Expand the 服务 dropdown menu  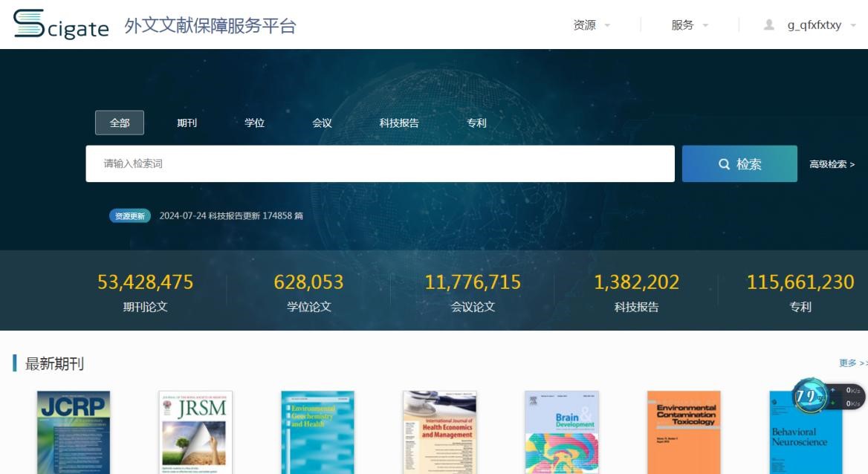click(x=690, y=25)
